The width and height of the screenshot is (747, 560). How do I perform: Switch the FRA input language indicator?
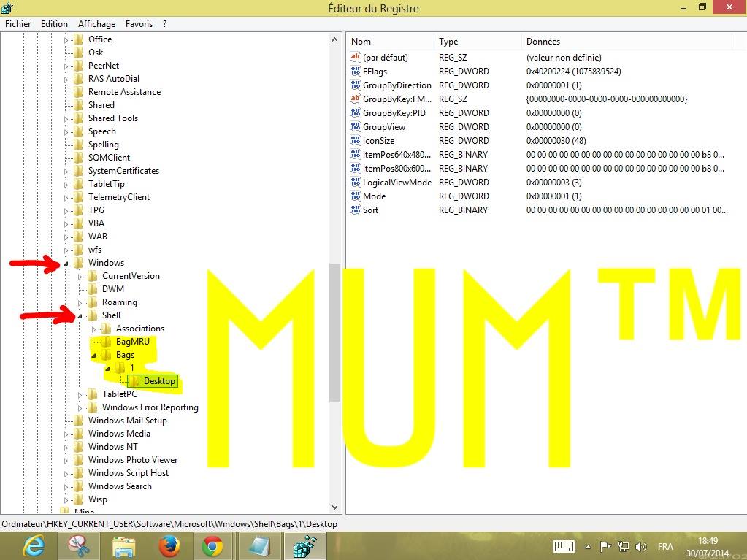[665, 546]
